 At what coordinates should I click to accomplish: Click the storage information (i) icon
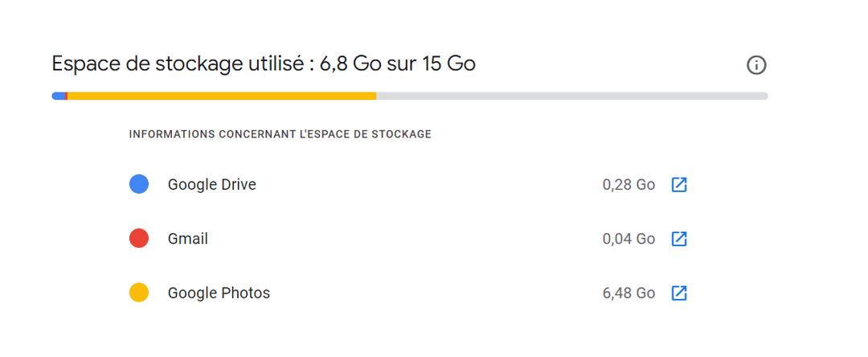[756, 65]
